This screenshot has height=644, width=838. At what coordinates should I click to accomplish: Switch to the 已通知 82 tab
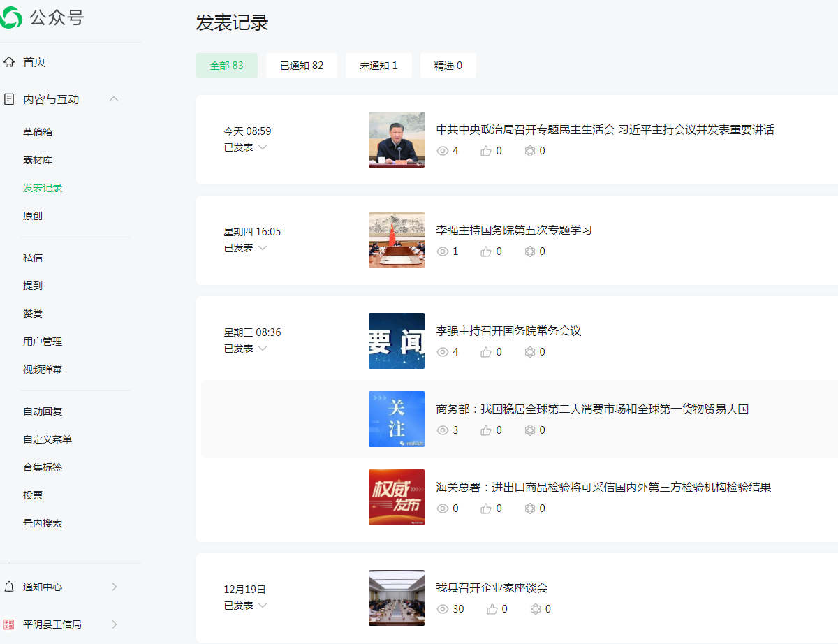click(302, 66)
